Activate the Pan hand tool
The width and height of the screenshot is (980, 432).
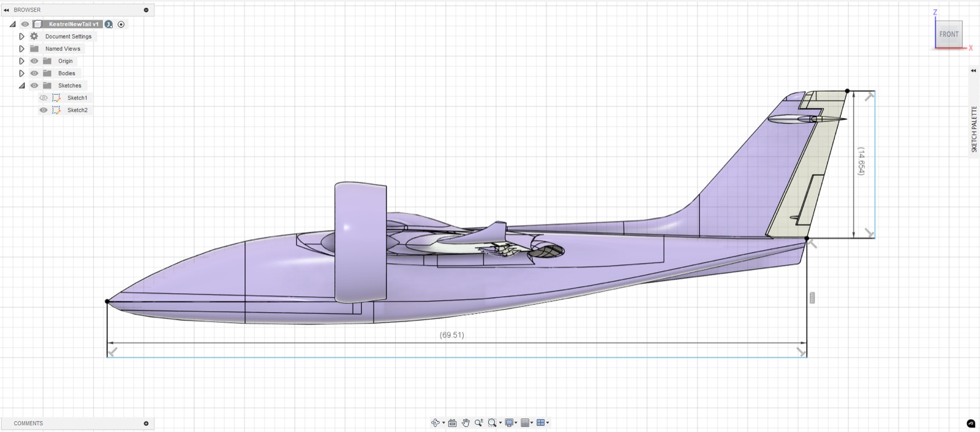[x=466, y=423]
